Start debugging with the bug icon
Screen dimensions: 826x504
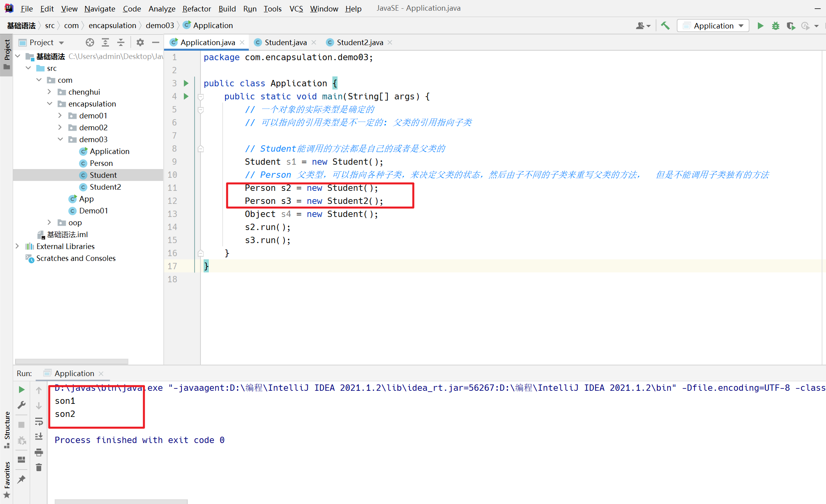point(775,26)
